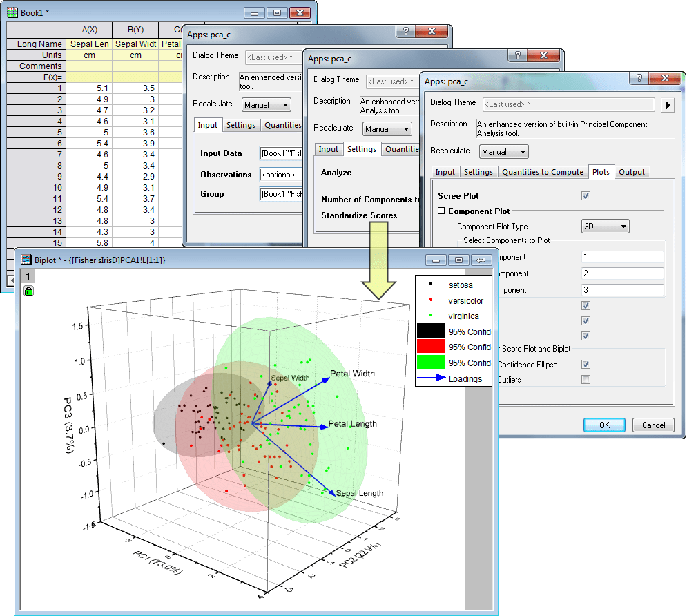Click column A(X) header in Book1
Viewport: 687px width, 616px height.
pyautogui.click(x=89, y=30)
